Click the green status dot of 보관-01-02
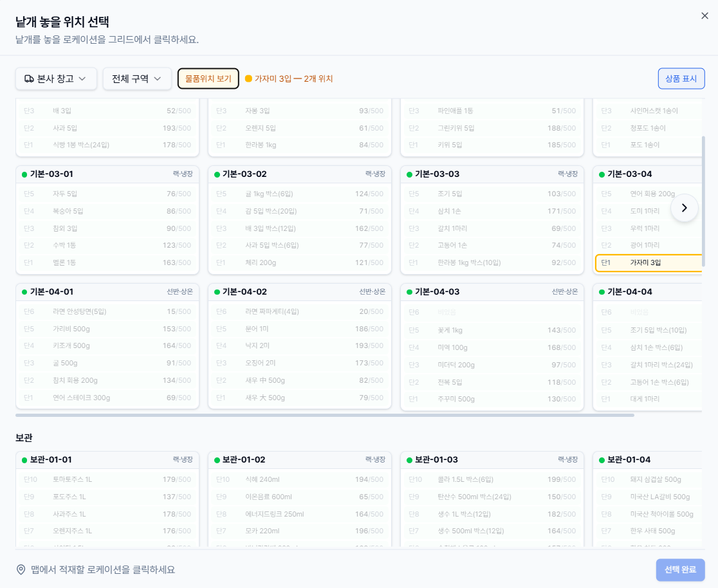 tap(217, 460)
